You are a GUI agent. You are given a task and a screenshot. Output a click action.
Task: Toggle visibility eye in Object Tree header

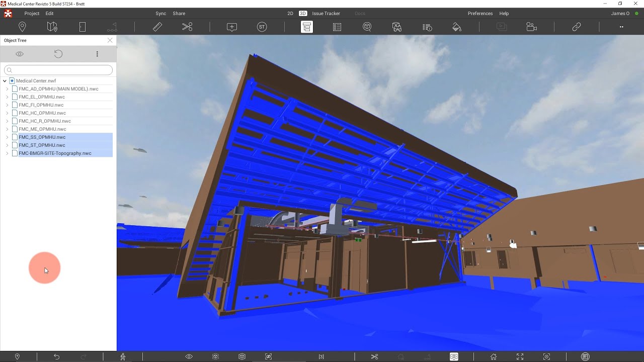20,54
